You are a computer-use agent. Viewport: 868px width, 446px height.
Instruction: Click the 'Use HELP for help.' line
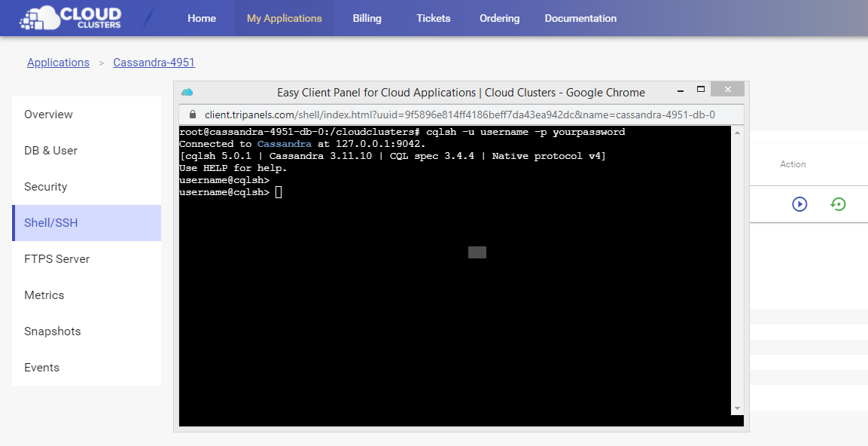pyautogui.click(x=233, y=168)
